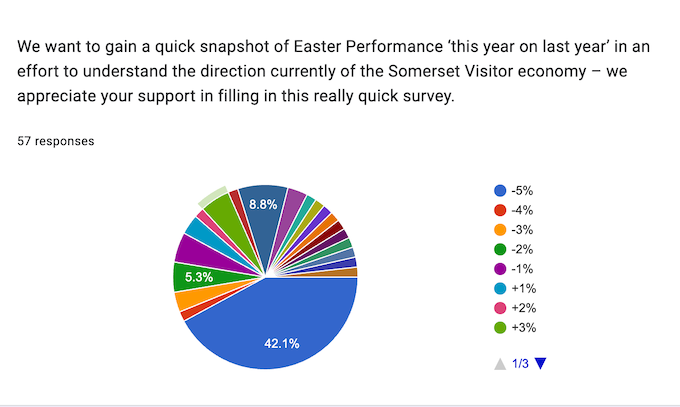Select the blue -5% legend dot
680x407 pixels.
[x=500, y=190]
